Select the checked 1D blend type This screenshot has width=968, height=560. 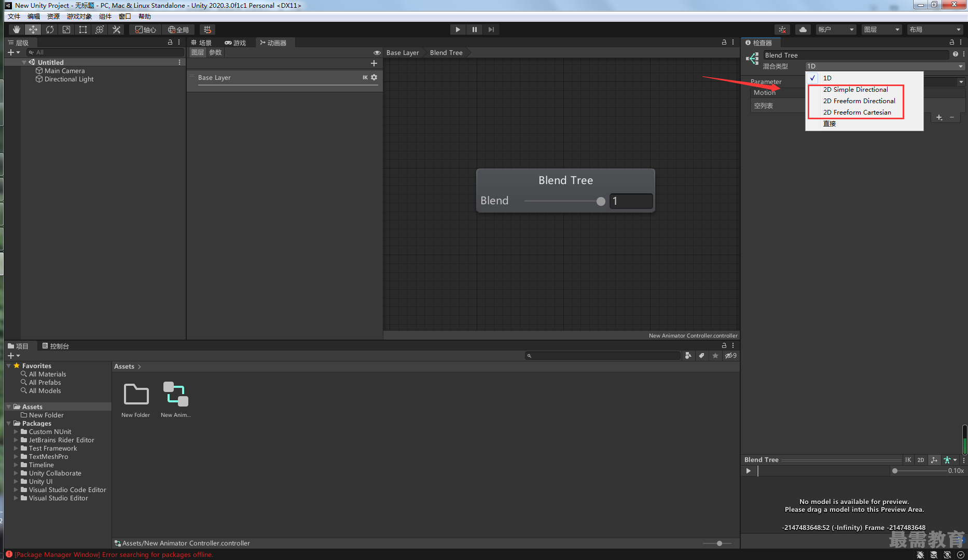[864, 78]
